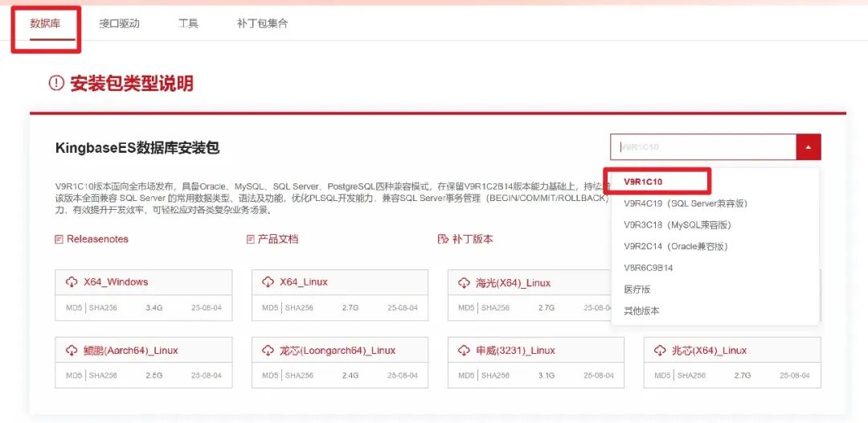Open the Releasenotes link
This screenshot has height=423, width=868.
(97, 239)
